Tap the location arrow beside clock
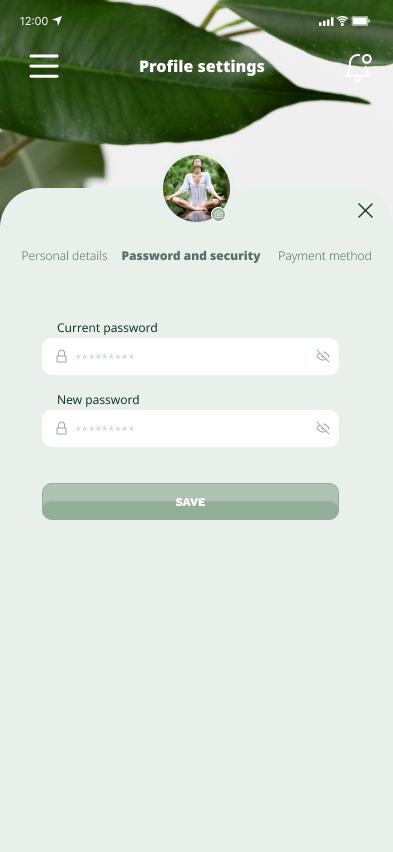Image resolution: width=393 pixels, height=852 pixels. [x=57, y=21]
